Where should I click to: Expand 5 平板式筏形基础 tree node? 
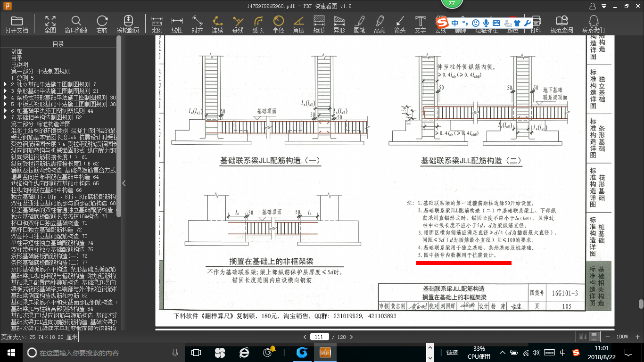click(5, 104)
